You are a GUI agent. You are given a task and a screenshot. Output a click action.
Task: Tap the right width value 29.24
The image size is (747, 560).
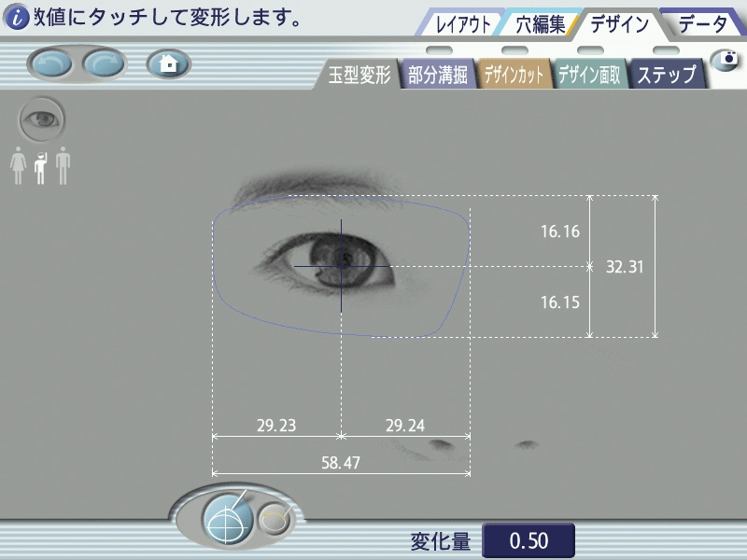(405, 425)
